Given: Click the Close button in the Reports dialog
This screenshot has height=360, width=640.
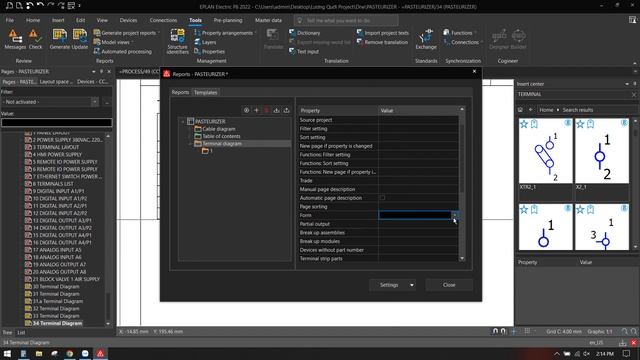Looking at the screenshot, I should (449, 285).
